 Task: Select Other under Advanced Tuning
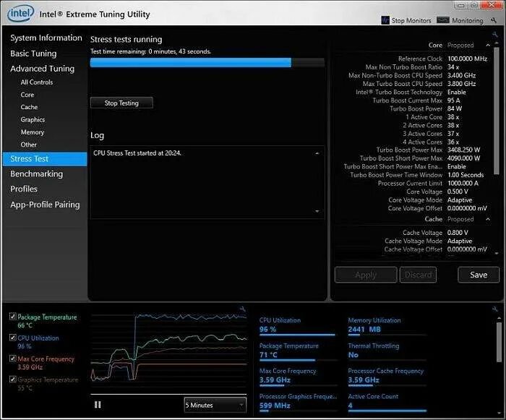[28, 145]
